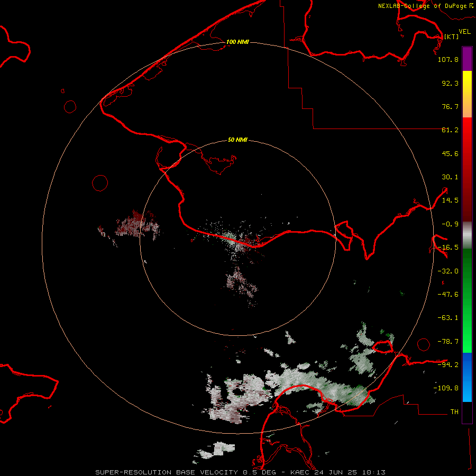This screenshot has width=476, height=476.
Task: Click the 100 NMI range ring label
Action: pos(237,42)
